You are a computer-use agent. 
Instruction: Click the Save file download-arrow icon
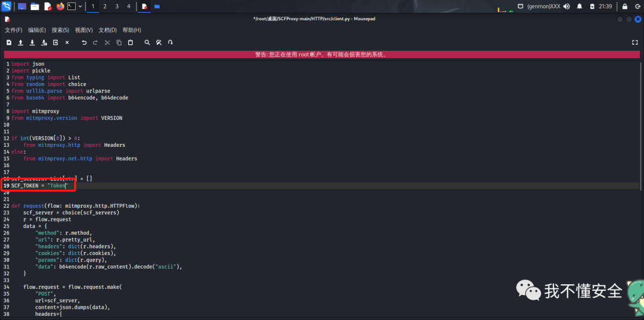32,42
